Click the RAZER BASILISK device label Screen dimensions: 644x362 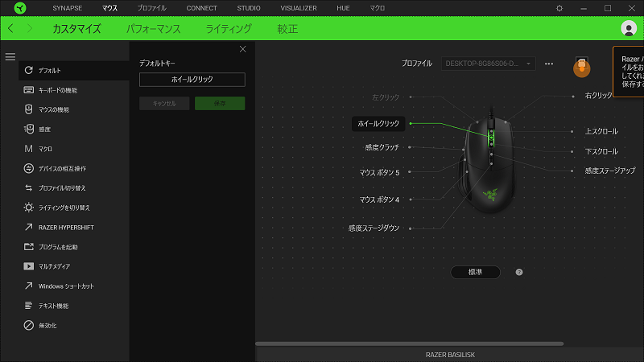pos(450,355)
